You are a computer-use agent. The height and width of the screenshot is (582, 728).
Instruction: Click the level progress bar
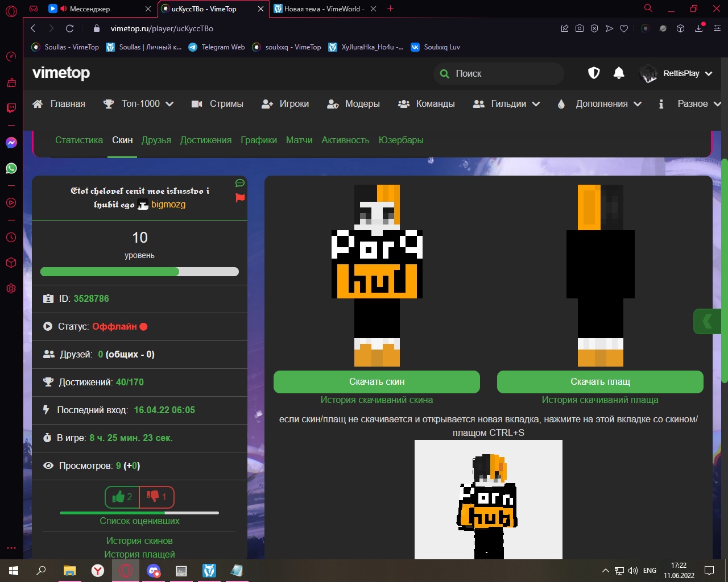click(139, 272)
